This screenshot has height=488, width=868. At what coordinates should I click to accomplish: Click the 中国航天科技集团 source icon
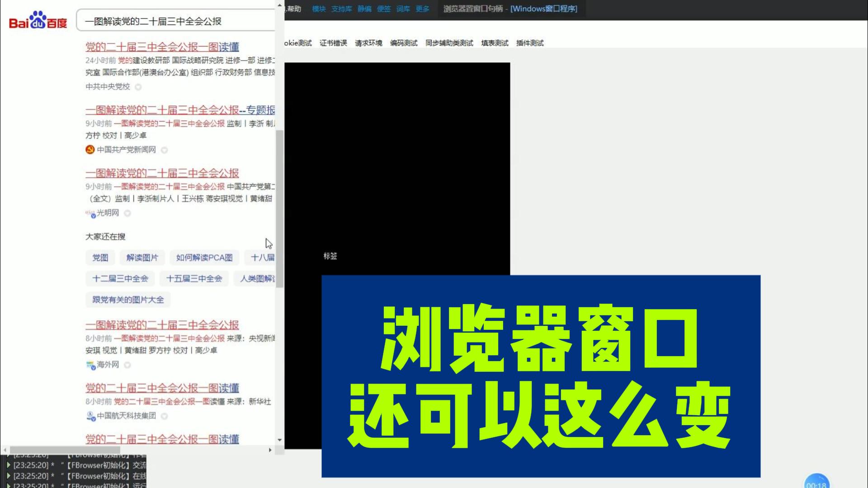(90, 416)
